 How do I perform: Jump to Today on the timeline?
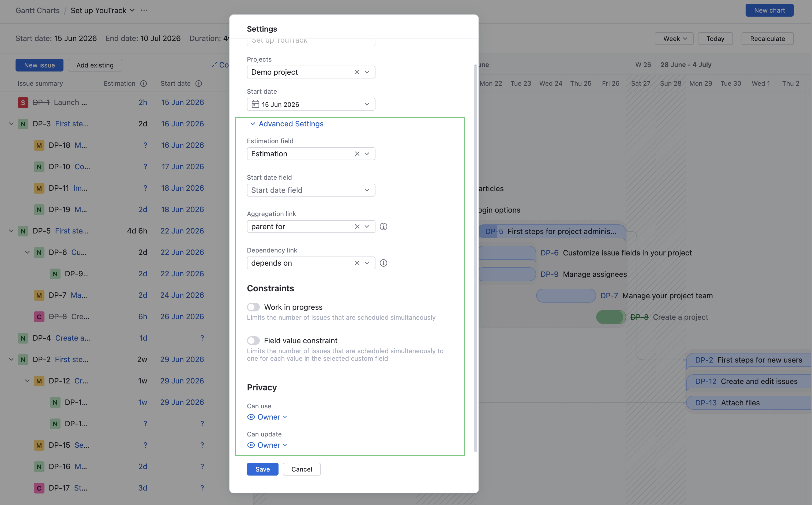[x=715, y=39]
